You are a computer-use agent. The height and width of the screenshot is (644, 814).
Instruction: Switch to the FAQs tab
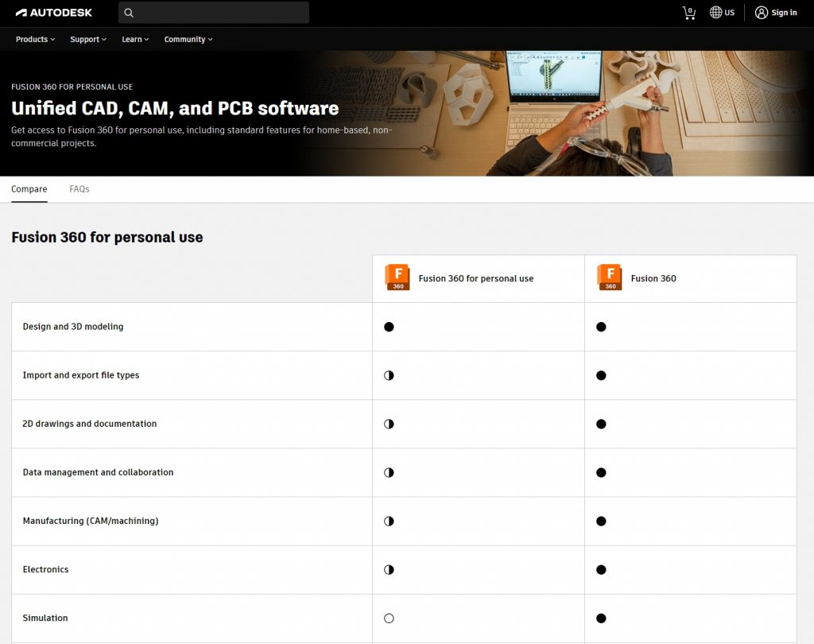79,189
